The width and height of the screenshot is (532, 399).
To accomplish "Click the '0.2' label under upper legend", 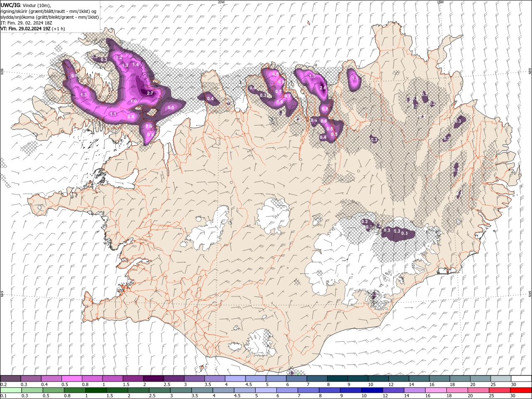I will pyautogui.click(x=3, y=384).
